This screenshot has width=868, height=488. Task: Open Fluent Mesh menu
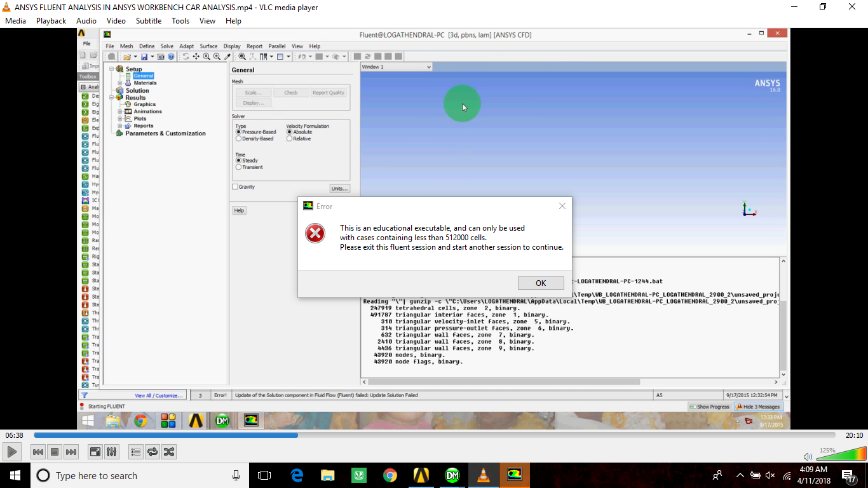tap(126, 46)
